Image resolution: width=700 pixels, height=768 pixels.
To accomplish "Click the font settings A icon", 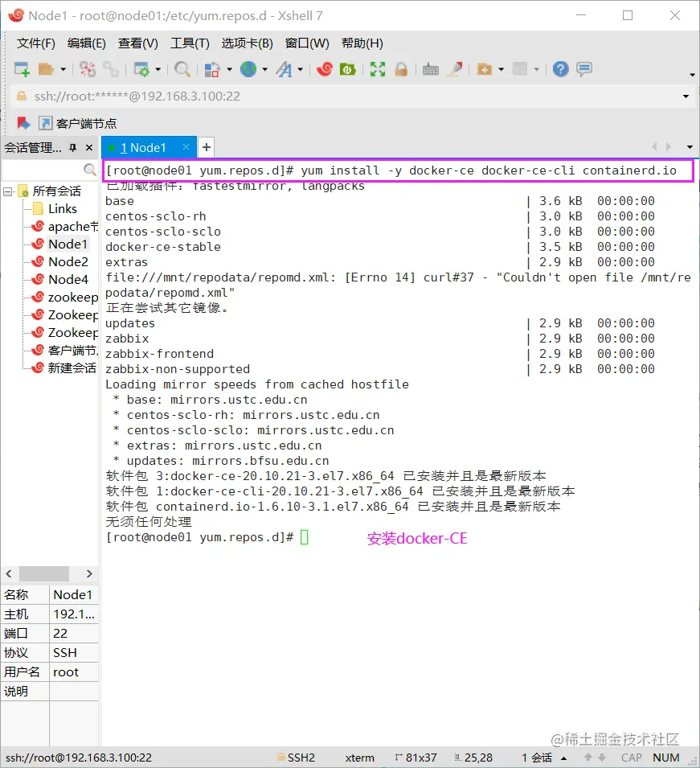I will [x=284, y=69].
